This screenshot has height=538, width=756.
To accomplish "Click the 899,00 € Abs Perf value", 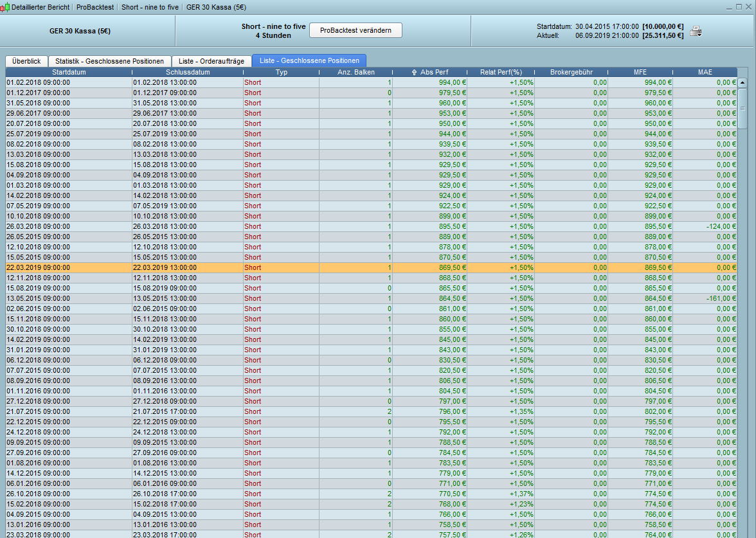I will pyautogui.click(x=453, y=216).
